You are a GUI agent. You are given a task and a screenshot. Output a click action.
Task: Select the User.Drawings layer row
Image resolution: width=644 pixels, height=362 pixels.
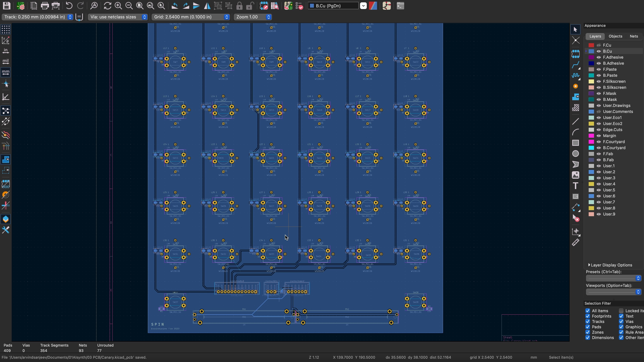pos(614,105)
